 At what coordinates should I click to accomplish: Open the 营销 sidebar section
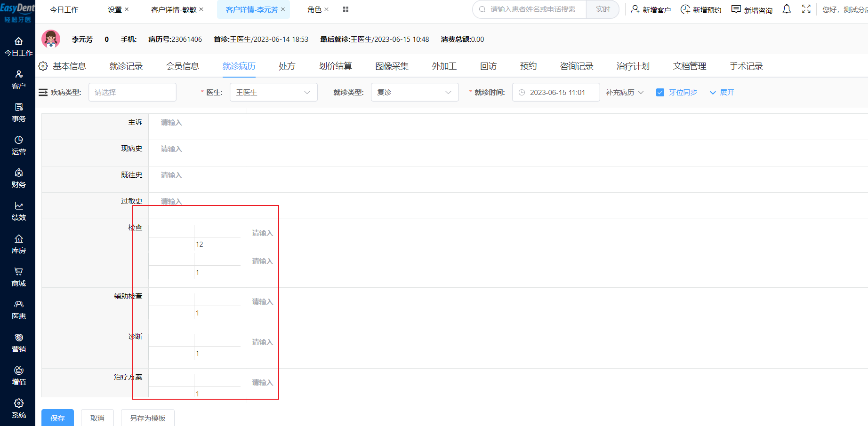point(18,343)
